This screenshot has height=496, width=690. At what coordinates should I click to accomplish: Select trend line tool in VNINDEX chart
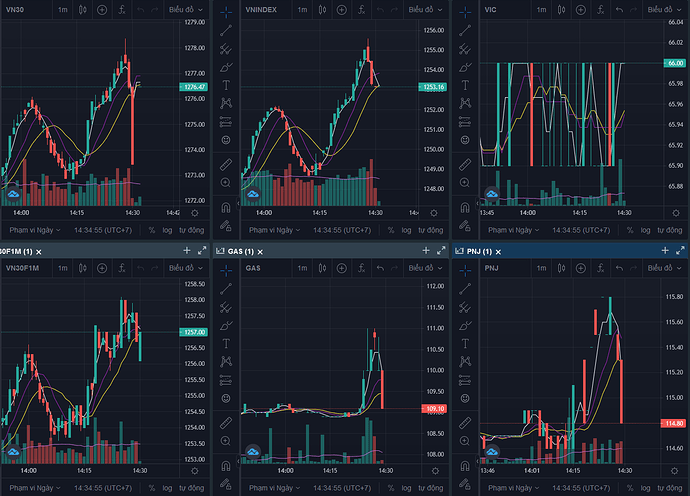226,30
